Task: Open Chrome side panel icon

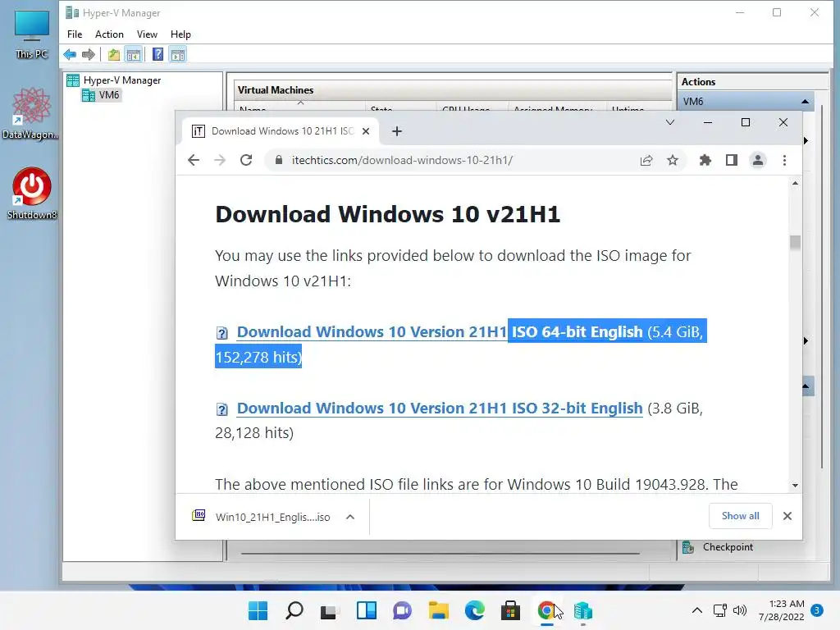Action: point(731,160)
